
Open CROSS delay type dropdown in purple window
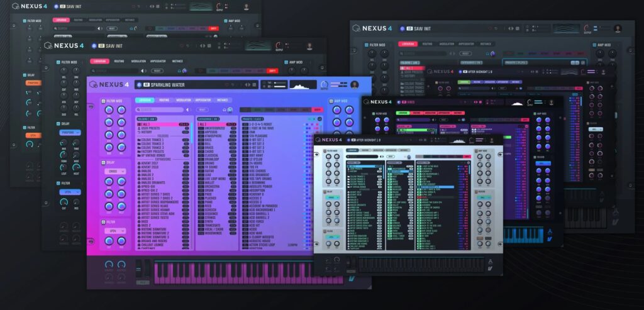115,171
